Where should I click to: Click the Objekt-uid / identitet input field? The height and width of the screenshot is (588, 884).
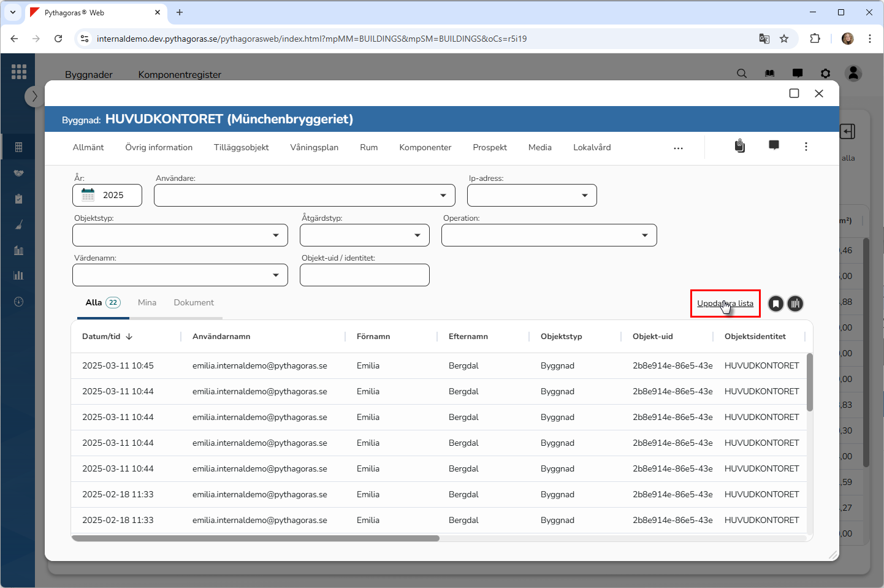click(x=364, y=275)
